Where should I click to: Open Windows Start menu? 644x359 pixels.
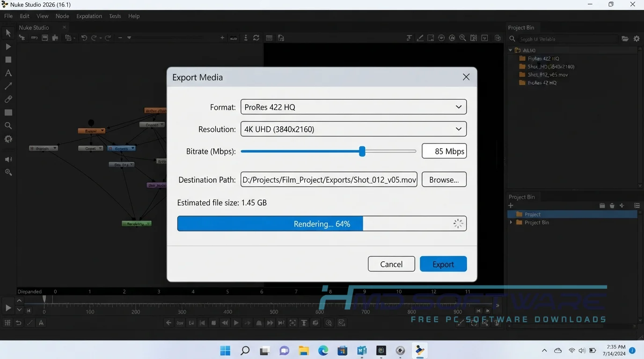point(225,351)
